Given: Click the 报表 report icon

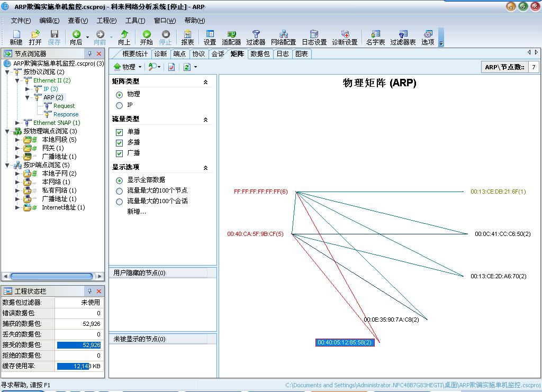Looking at the screenshot, I should coord(187,37).
